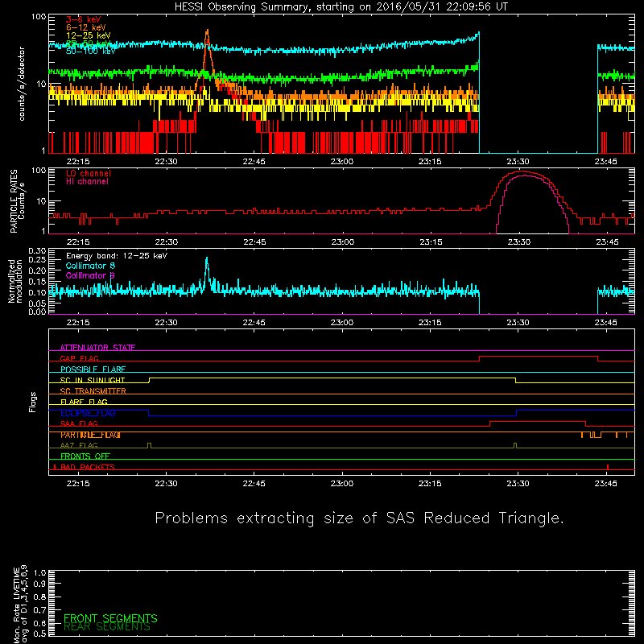
Task: Click the BAD_PACKETS flag label
Action: click(88, 468)
